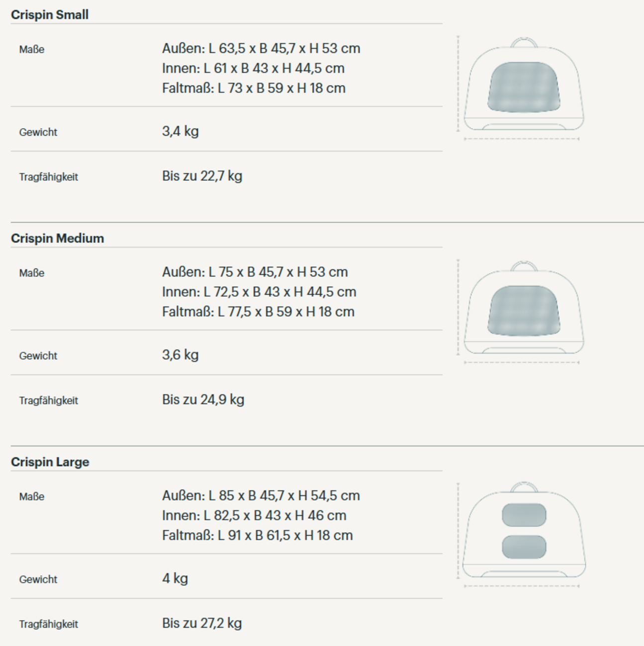Click the 3,6 kg weight value

(x=180, y=355)
